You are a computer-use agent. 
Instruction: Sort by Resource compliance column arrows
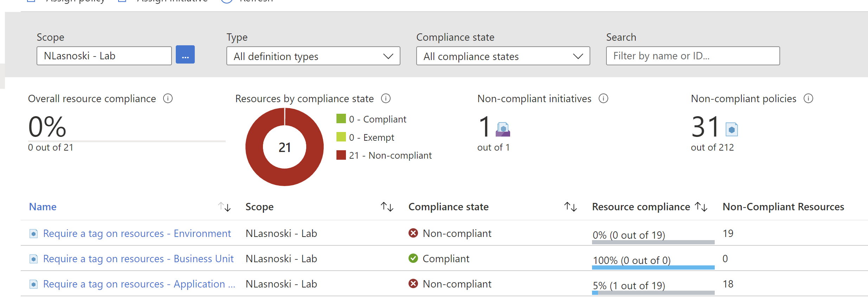point(701,207)
